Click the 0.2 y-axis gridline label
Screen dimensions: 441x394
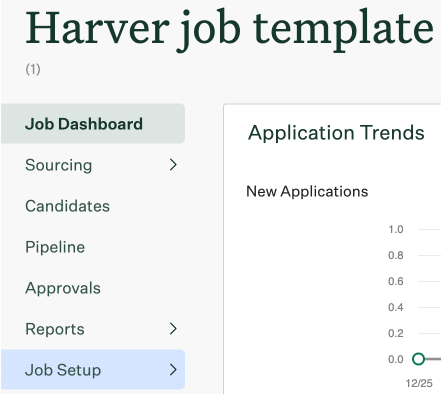click(396, 333)
